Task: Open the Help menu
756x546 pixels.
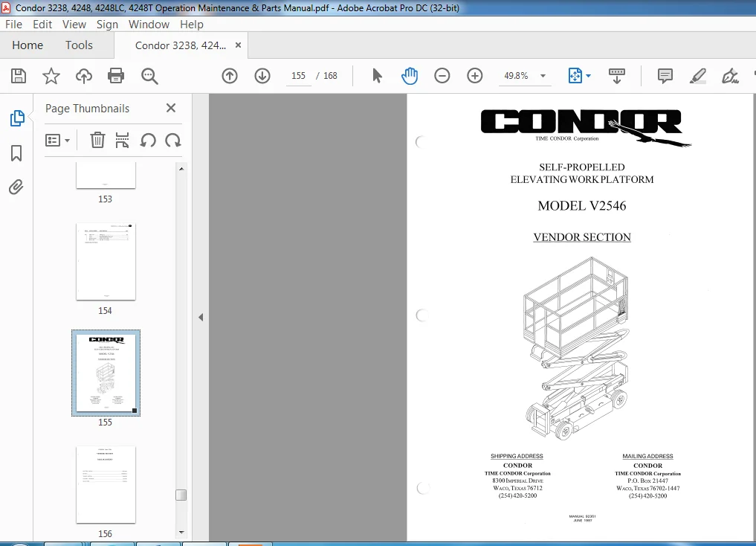Action: pos(191,24)
